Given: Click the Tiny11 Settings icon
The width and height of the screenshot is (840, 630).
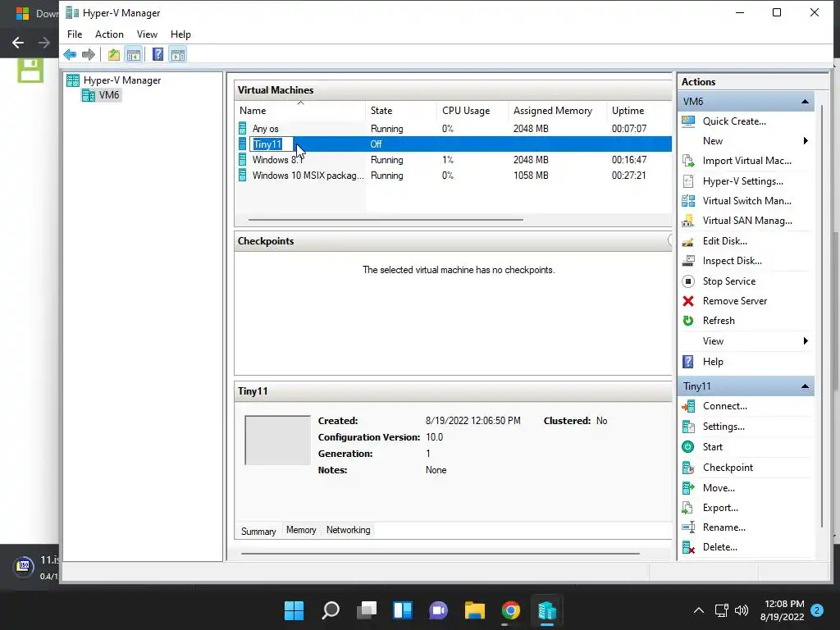Looking at the screenshot, I should 688,427.
